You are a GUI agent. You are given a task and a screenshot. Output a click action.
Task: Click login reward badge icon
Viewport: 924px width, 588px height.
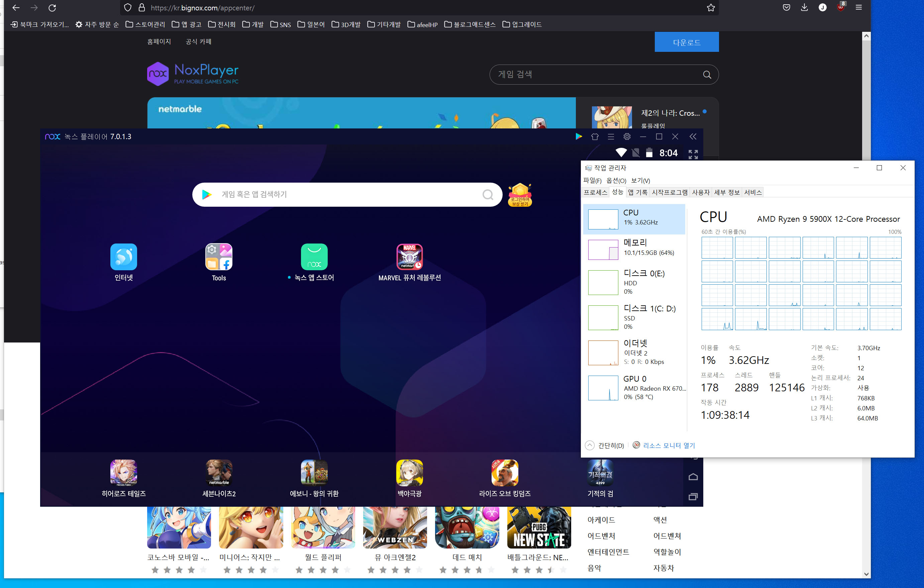[x=520, y=195]
